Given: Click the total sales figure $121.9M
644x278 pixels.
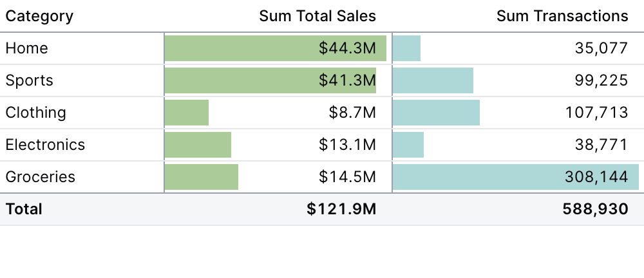Looking at the screenshot, I should coord(341,209).
